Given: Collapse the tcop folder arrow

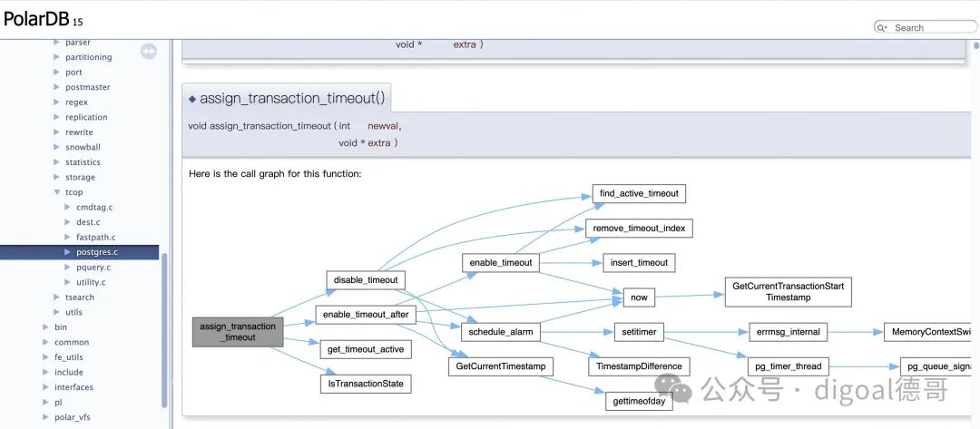Looking at the screenshot, I should click(x=57, y=192).
